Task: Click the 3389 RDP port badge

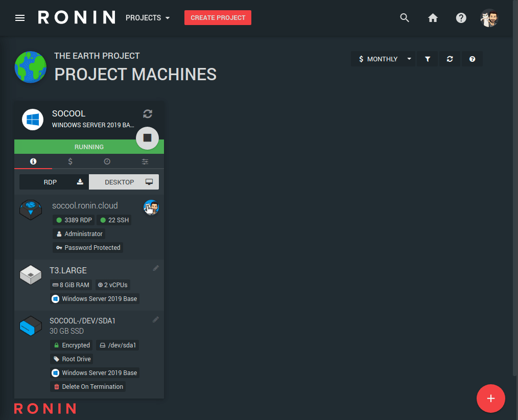Action: tap(74, 220)
